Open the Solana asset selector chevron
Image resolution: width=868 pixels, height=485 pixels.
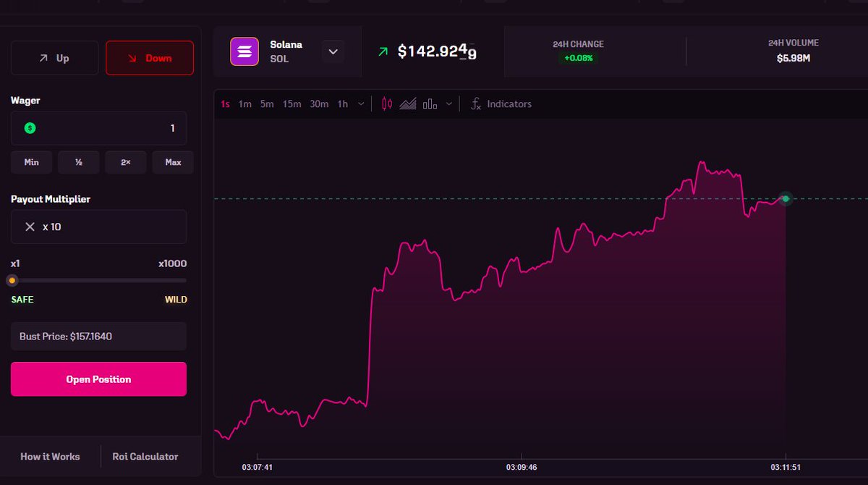pos(333,51)
